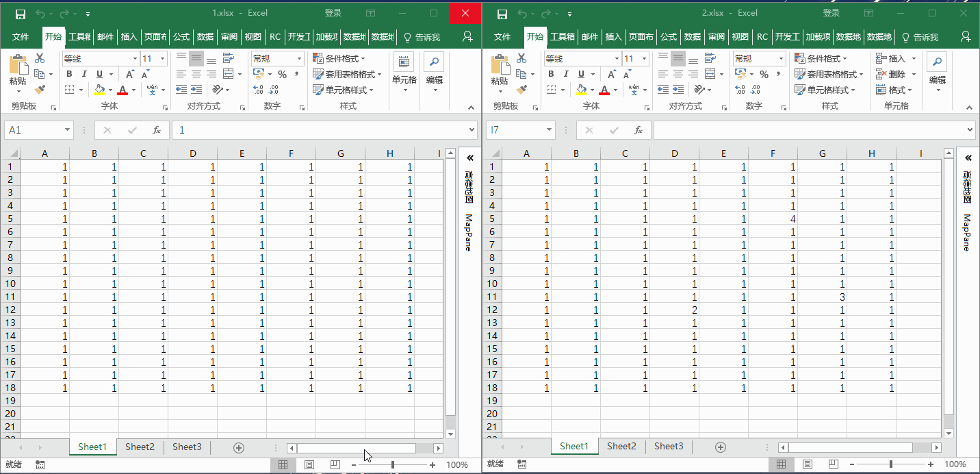Decrease decimal places in 2.xlsx
The height and width of the screenshot is (474, 980).
click(756, 90)
